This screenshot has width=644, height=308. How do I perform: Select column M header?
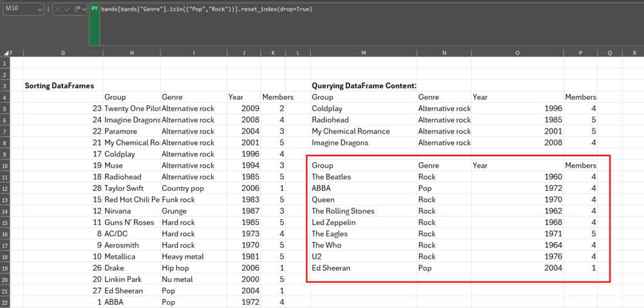click(x=364, y=53)
